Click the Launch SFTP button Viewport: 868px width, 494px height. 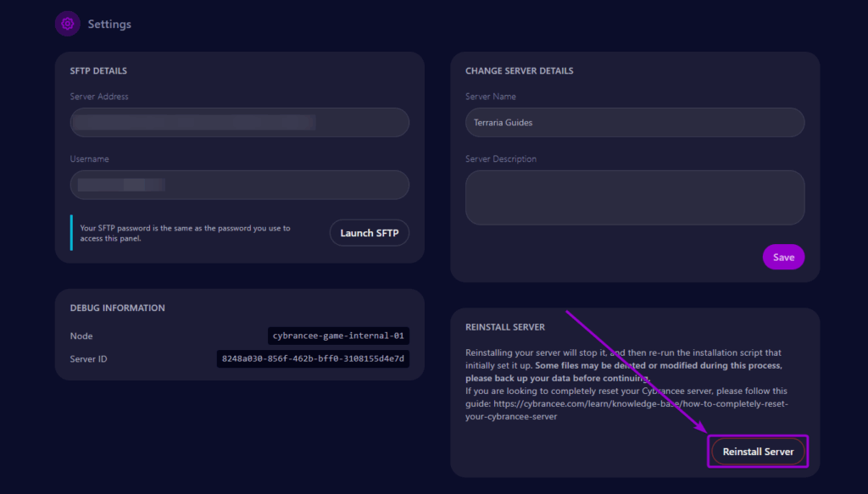[x=369, y=232]
